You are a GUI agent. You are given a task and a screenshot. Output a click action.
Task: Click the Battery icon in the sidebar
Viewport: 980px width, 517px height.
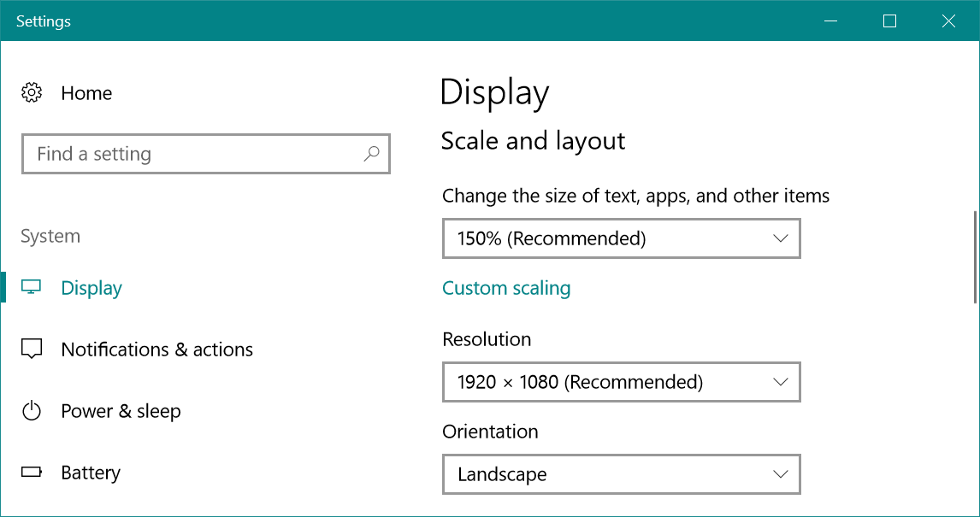click(32, 473)
